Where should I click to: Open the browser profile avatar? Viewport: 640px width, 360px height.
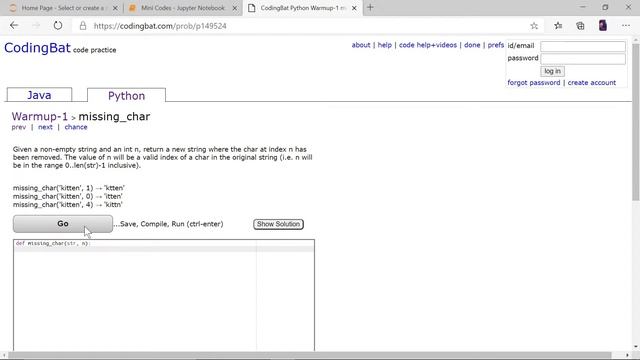[x=602, y=25]
